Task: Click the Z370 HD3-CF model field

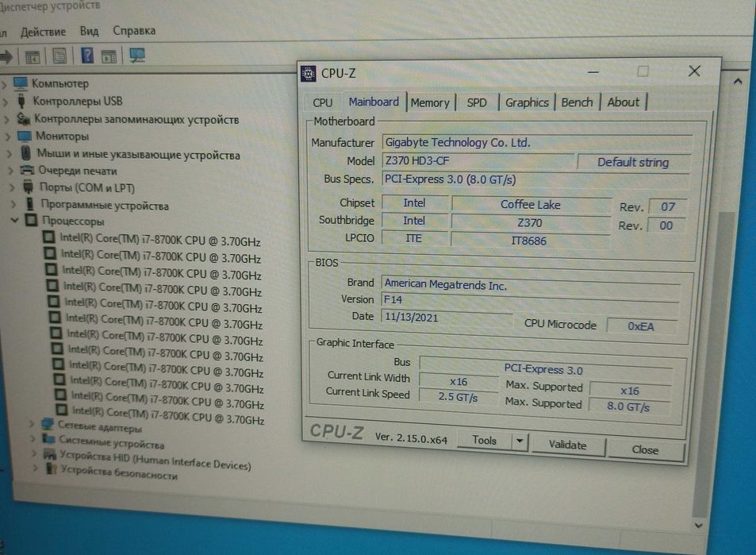Action: 478,160
